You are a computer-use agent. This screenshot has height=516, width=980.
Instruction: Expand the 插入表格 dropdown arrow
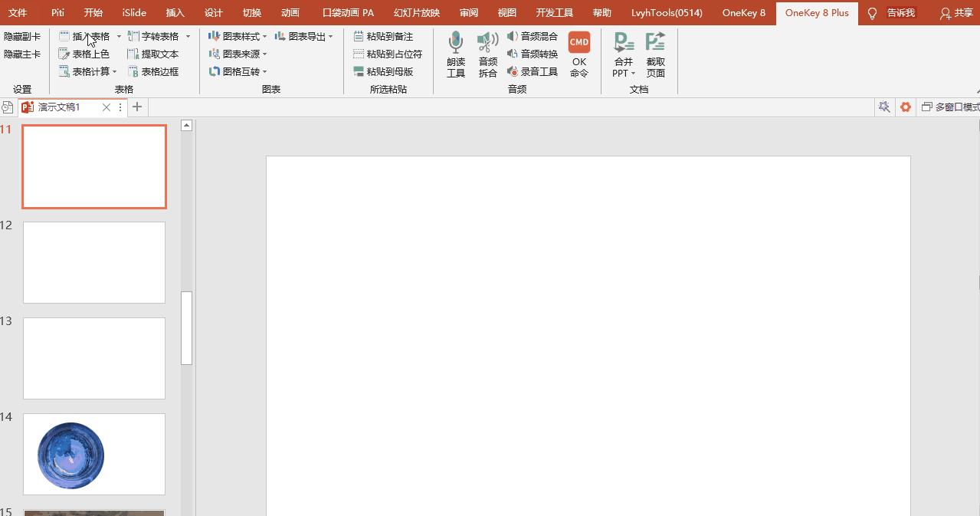(119, 37)
